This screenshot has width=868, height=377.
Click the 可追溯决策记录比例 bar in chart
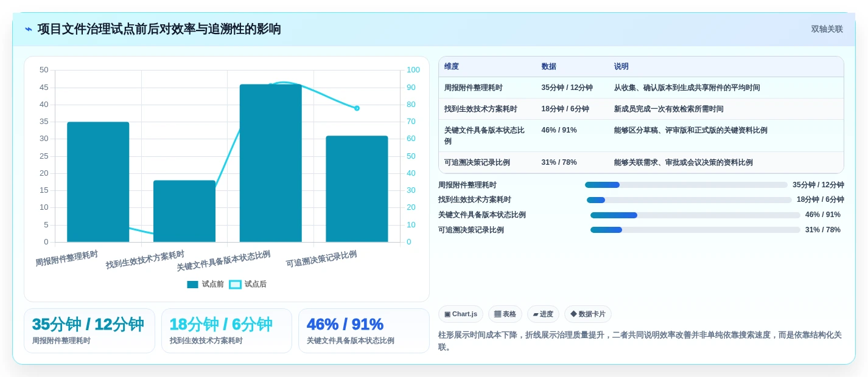pyautogui.click(x=357, y=188)
